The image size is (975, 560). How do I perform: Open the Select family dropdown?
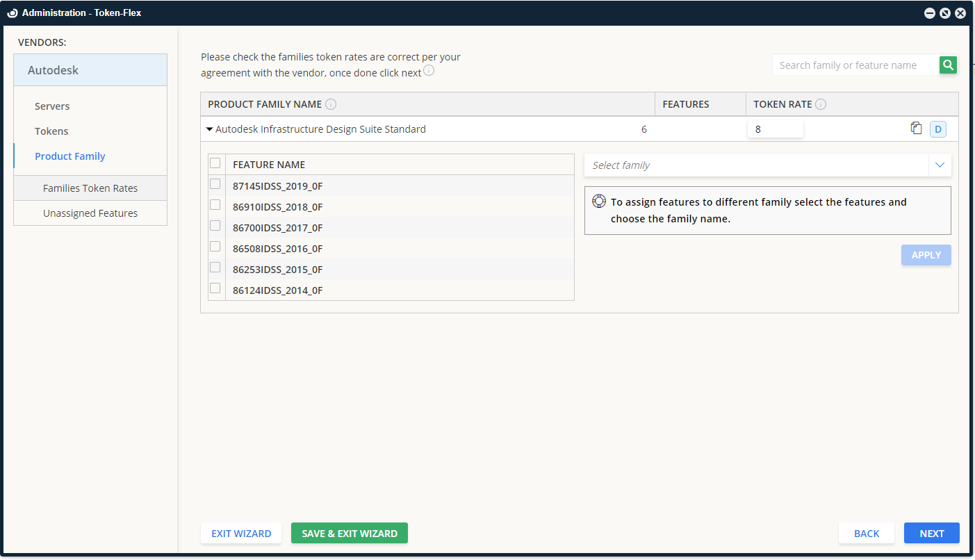[x=767, y=165]
